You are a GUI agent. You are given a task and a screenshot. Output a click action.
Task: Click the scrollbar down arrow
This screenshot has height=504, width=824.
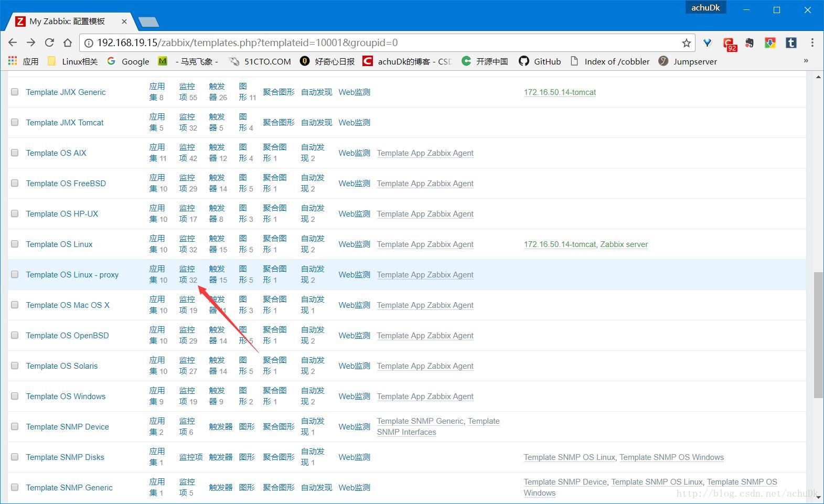818,498
